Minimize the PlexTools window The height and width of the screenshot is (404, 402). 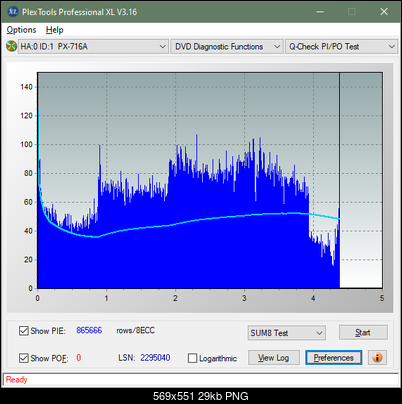coord(320,12)
